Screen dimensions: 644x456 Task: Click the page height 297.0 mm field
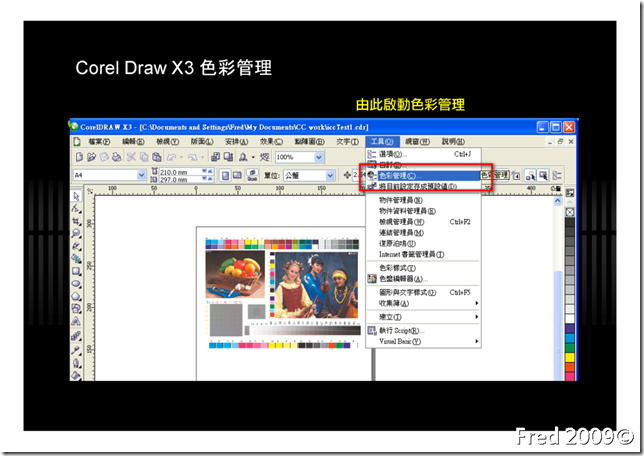click(x=181, y=180)
